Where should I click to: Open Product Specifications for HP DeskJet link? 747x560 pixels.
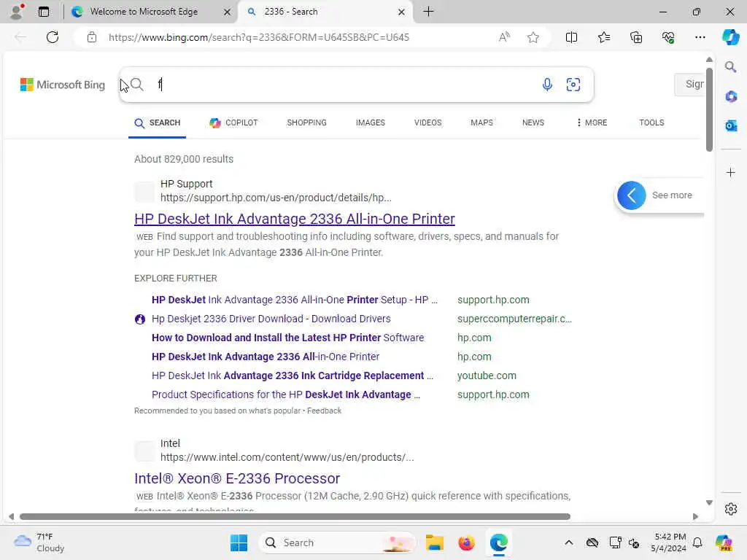286,394
